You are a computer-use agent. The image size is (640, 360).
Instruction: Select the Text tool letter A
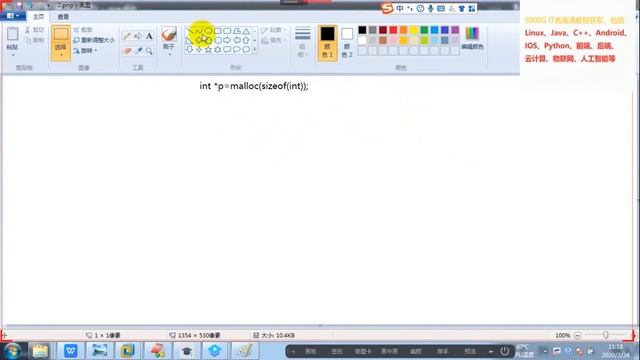click(149, 36)
